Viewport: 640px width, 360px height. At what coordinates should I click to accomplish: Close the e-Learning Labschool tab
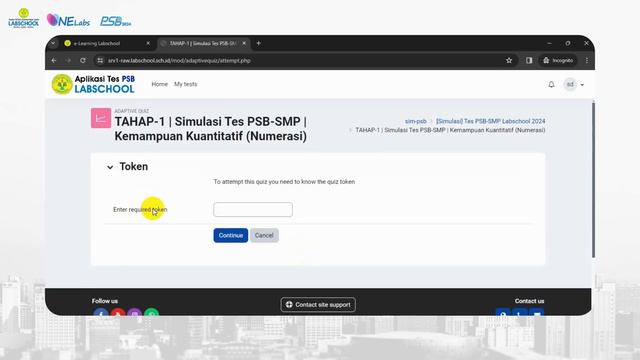click(x=148, y=43)
